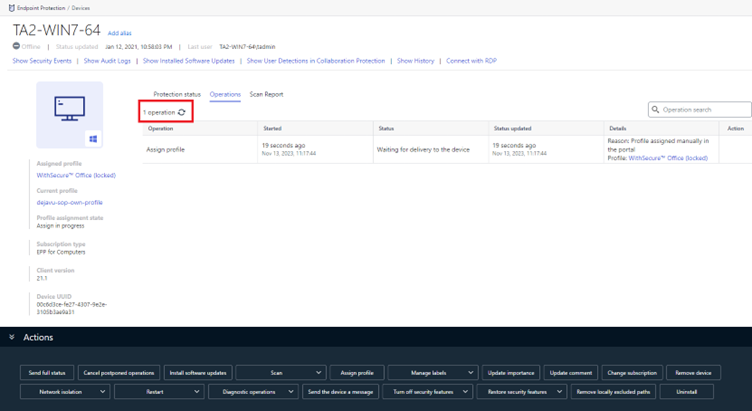Click the search magnifier icon
The height and width of the screenshot is (411, 752).
(655, 109)
